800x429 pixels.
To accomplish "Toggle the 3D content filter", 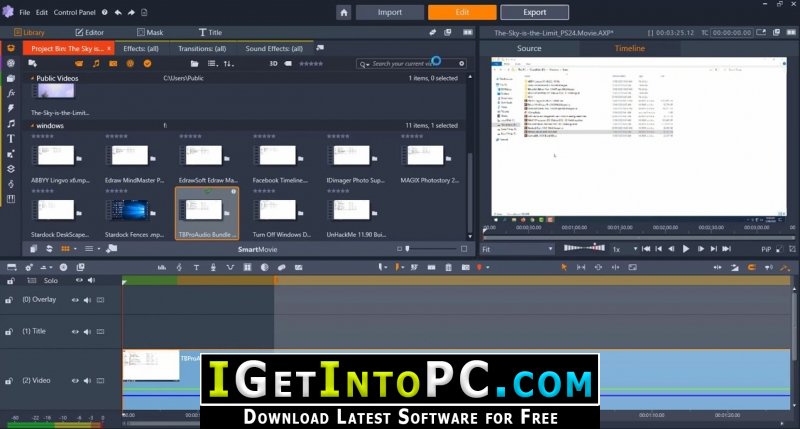I will point(273,64).
